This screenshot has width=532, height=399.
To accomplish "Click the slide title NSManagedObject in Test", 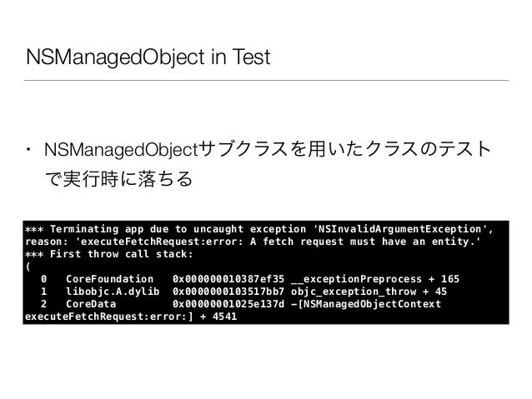I will coord(148,57).
